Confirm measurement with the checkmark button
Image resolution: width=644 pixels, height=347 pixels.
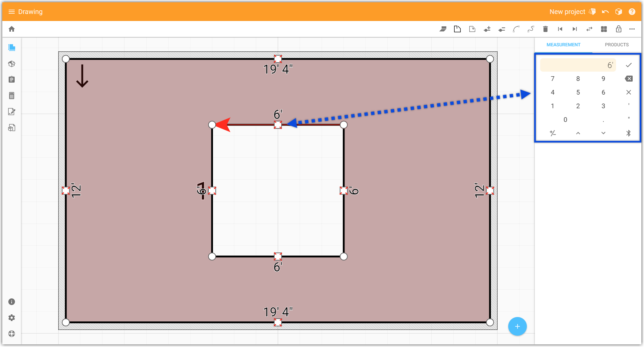pyautogui.click(x=629, y=65)
